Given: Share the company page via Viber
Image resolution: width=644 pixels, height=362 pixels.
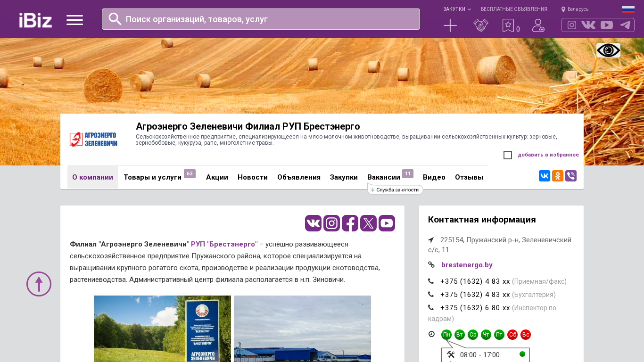Looking at the screenshot, I should 571,176.
